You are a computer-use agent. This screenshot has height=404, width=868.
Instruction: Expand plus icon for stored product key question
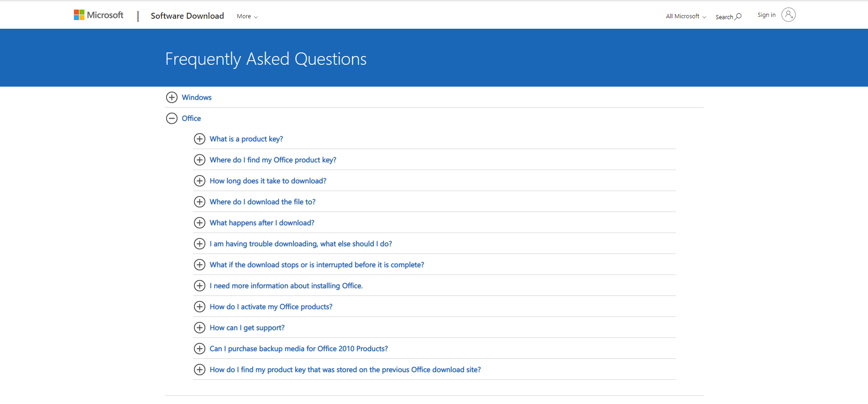(x=199, y=370)
